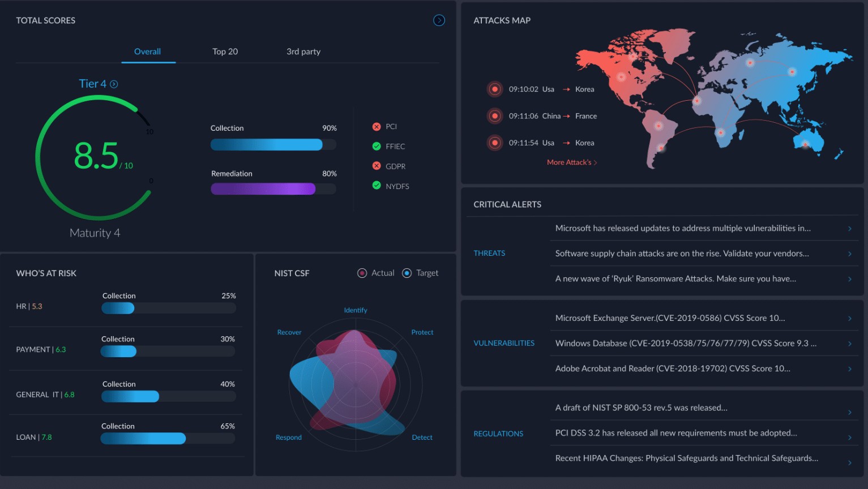Open the 3rd party tab
This screenshot has height=489, width=868.
pos(303,52)
